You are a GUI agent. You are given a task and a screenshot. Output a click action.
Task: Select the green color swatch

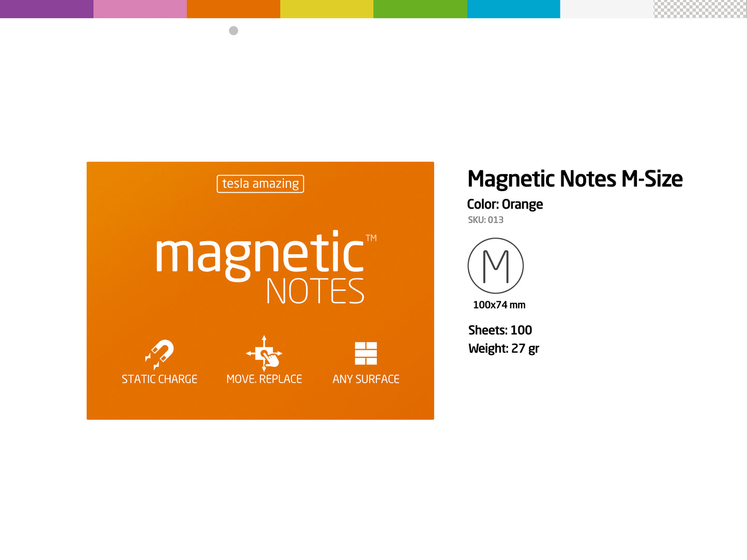tap(420, 9)
